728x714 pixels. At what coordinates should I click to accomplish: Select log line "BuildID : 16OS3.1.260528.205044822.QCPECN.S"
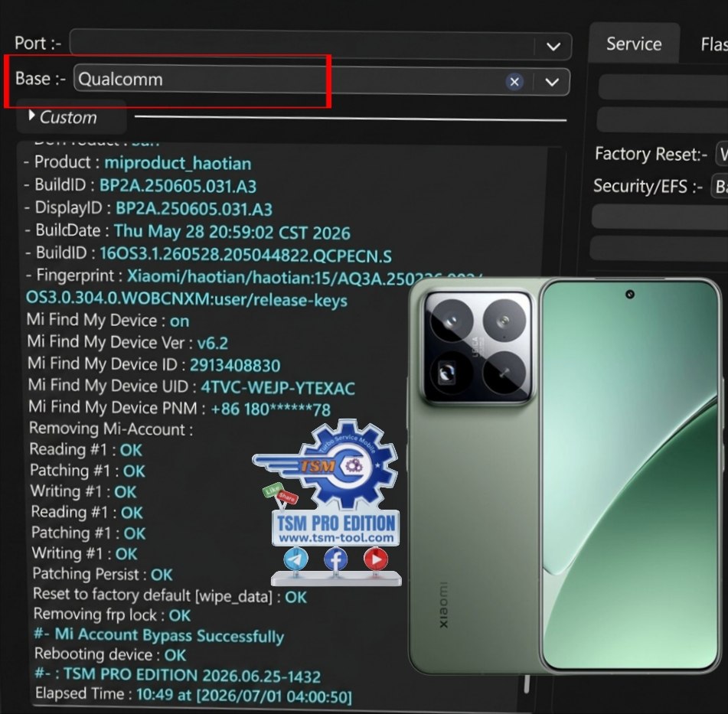(208, 254)
